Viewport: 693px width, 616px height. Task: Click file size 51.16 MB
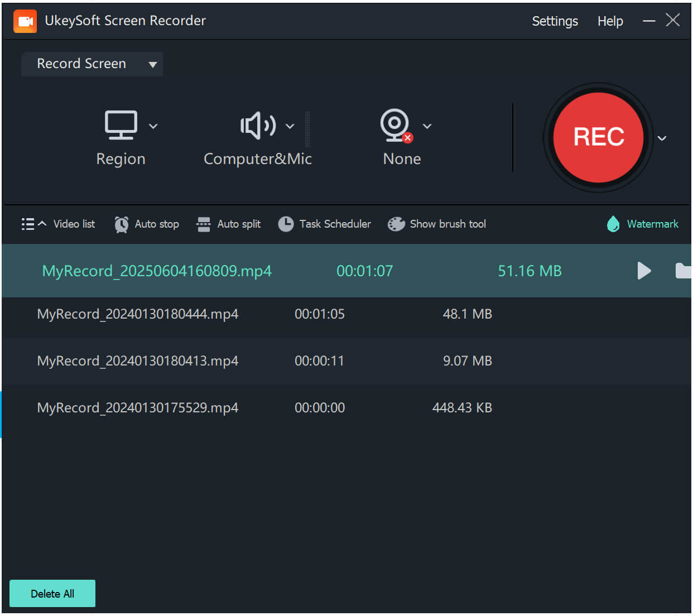pos(530,271)
